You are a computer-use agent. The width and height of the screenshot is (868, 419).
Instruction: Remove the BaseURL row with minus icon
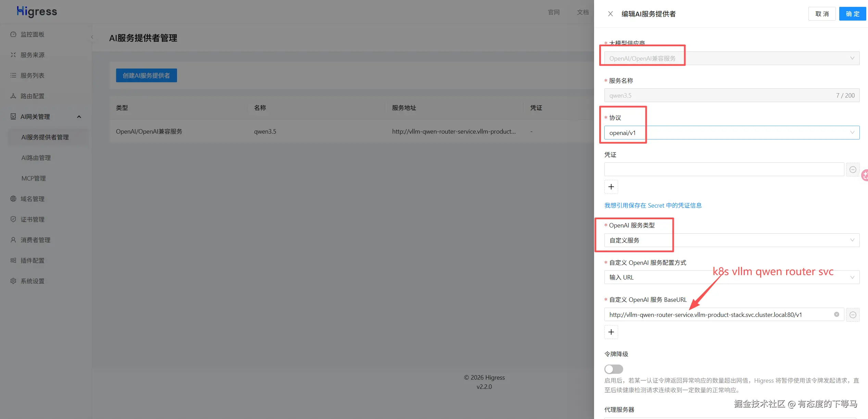(x=853, y=315)
